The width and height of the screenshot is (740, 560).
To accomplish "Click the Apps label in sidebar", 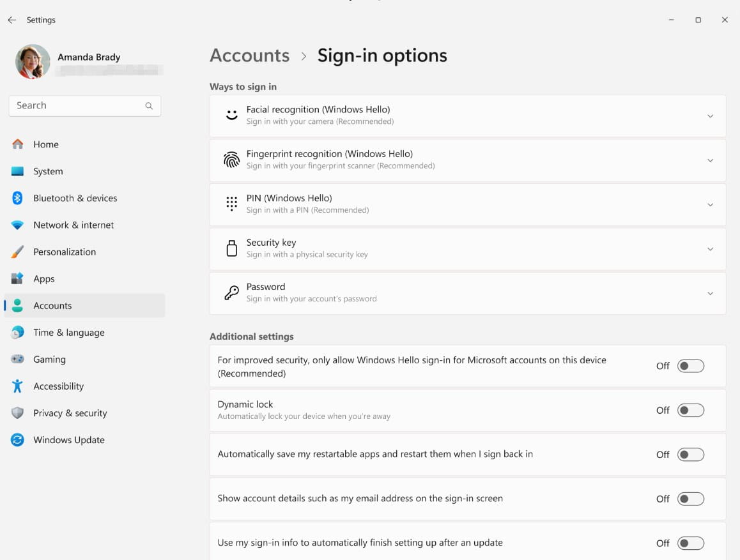I will pos(44,279).
